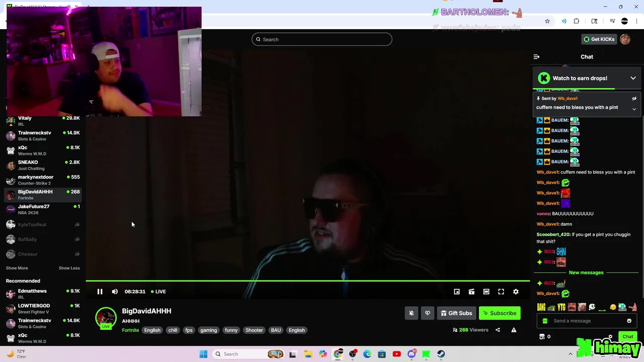
Task: Open Vitaly channel in sidebar
Action: (43, 121)
